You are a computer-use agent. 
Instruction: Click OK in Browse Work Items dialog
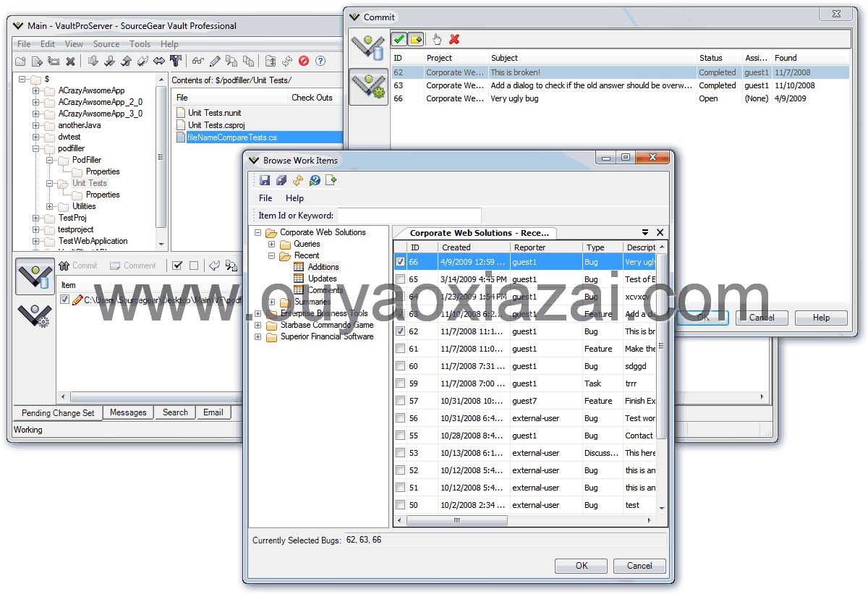[x=582, y=566]
